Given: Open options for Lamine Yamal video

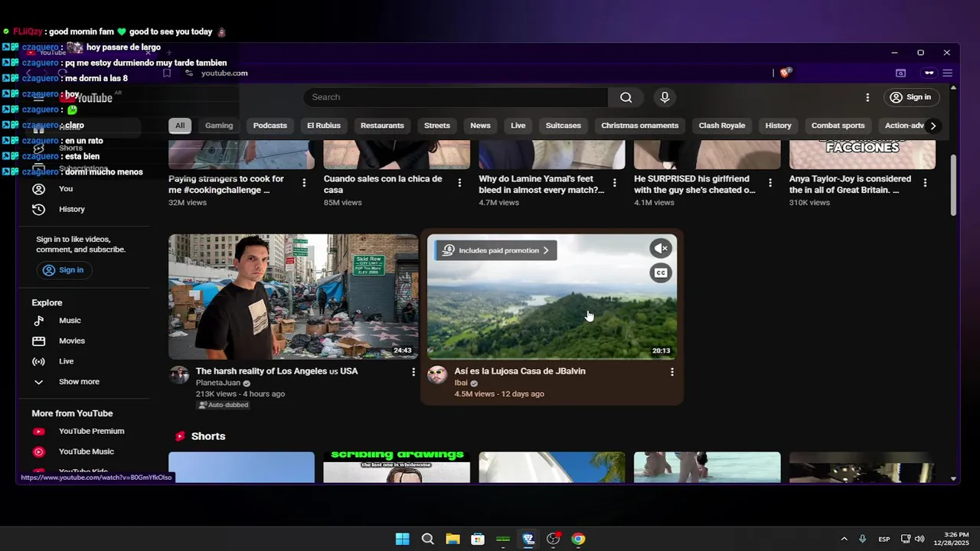Looking at the screenshot, I should (x=614, y=183).
